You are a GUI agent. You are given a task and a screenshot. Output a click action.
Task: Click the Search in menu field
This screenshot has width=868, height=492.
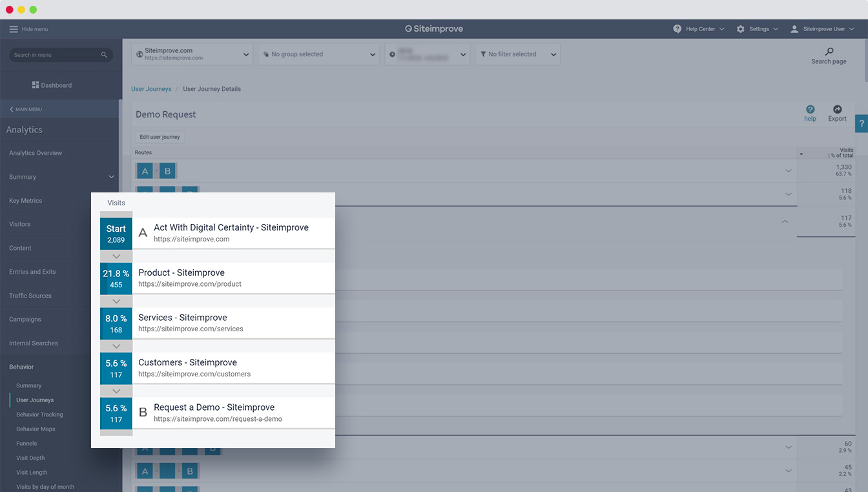[x=61, y=55]
